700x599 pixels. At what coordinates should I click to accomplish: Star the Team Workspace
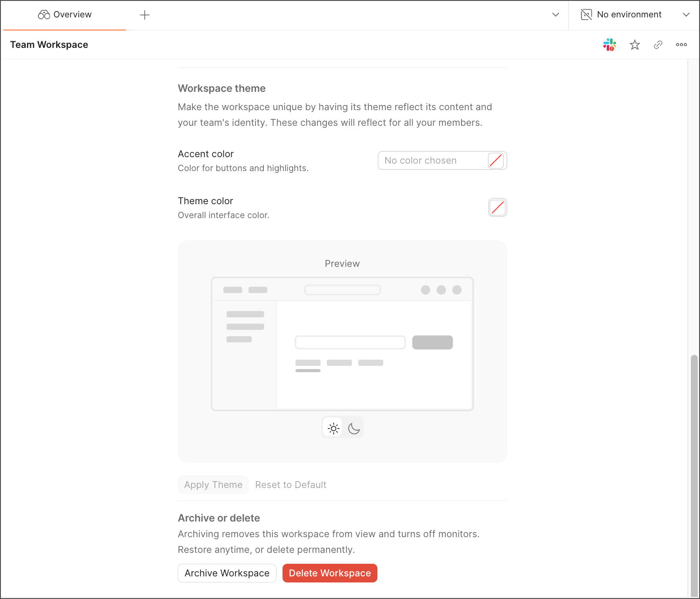[x=635, y=44]
